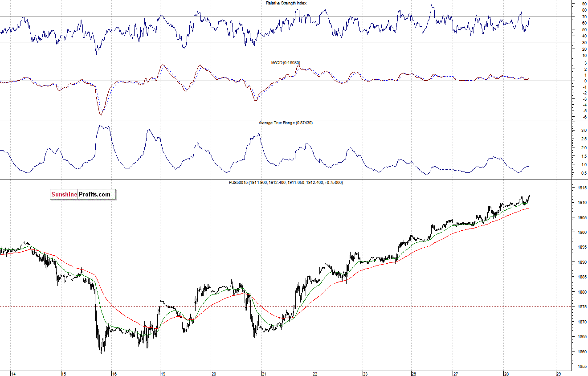Click date label 27 on the time axis
This screenshot has height=376, width=588.
click(456, 373)
